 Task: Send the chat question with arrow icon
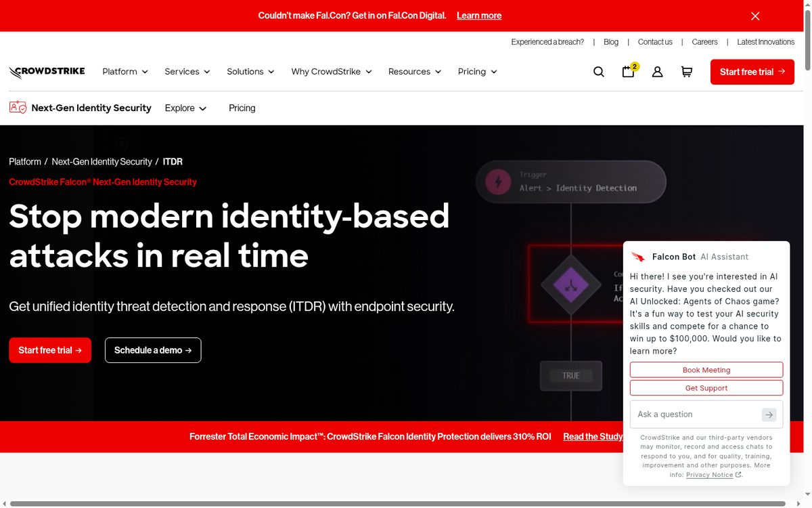click(x=769, y=415)
